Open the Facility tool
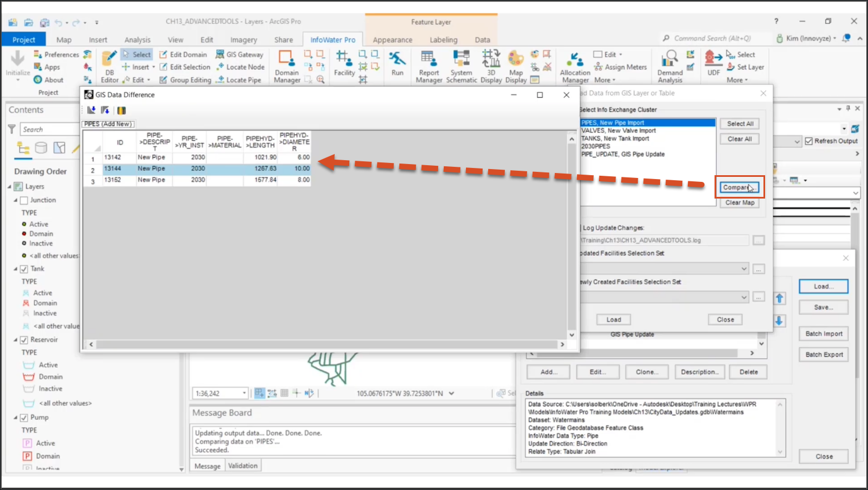This screenshot has width=868, height=490. point(344,63)
